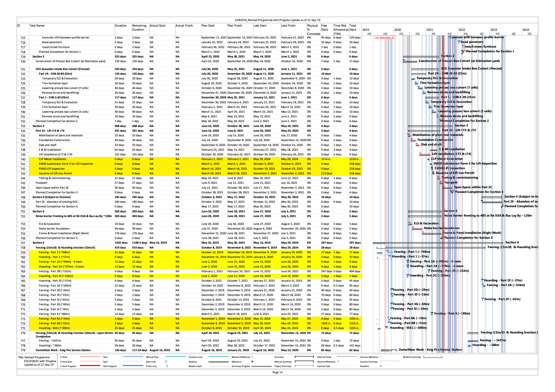The height and width of the screenshot is (392, 555).
Task: Click the Inactive Milestone symbol in legend
Action: click(x=381, y=357)
